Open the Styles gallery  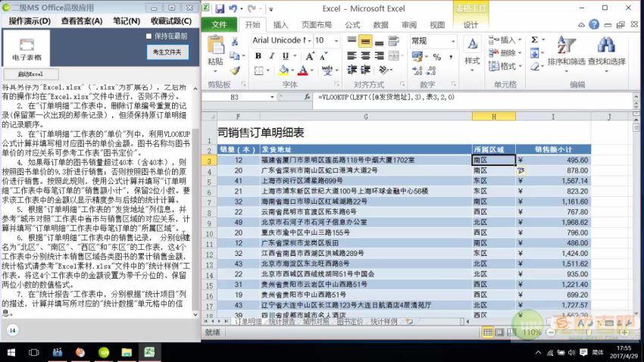click(x=472, y=52)
